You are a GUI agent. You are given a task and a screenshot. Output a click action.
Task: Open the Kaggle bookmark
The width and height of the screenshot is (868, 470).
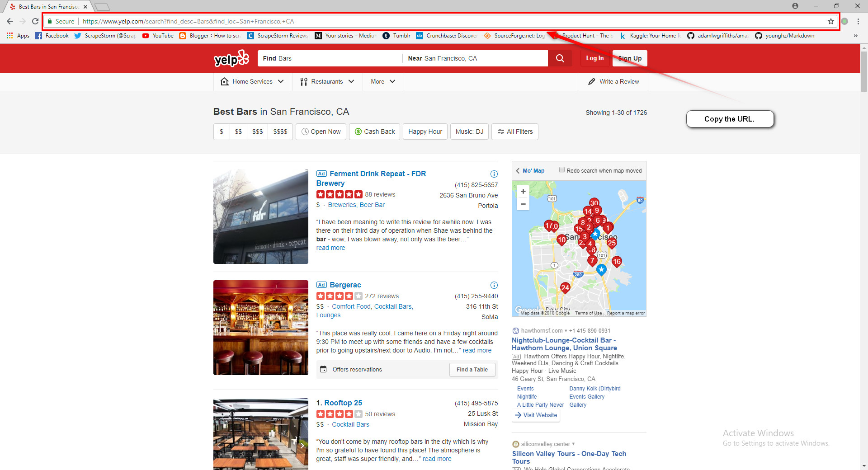click(x=650, y=36)
